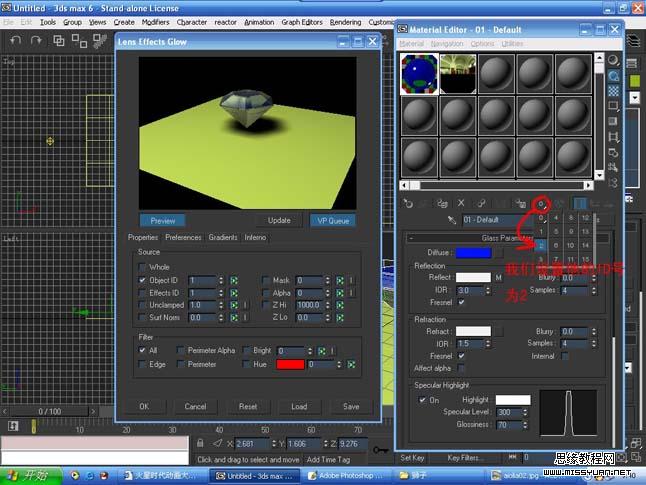The width and height of the screenshot is (646, 485).
Task: Click the Object ID spinner arrows
Action: pos(221,281)
